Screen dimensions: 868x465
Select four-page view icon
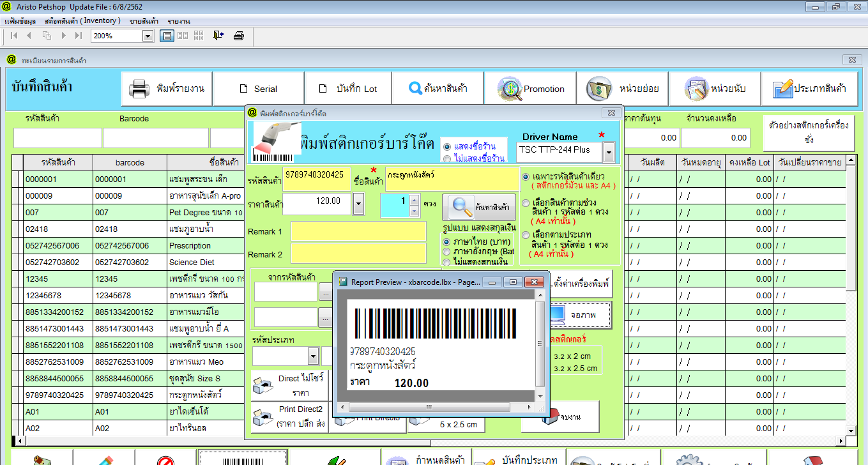pos(199,36)
